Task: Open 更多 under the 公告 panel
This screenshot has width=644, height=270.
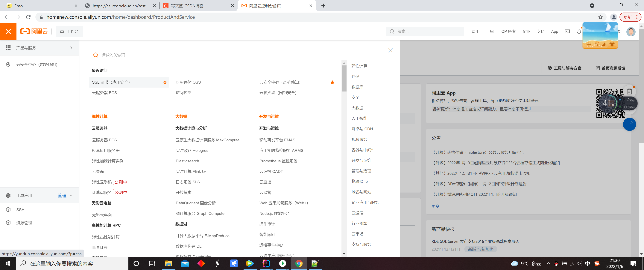Action: [435, 206]
